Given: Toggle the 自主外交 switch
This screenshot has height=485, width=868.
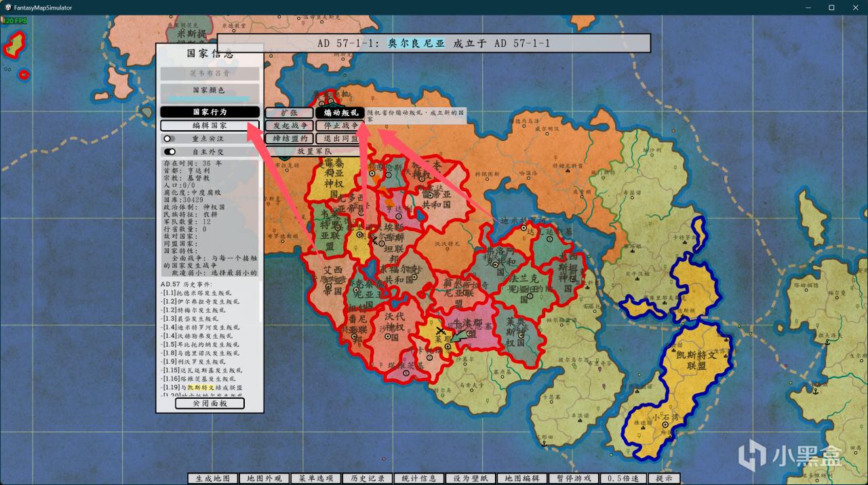Looking at the screenshot, I should pos(170,152).
